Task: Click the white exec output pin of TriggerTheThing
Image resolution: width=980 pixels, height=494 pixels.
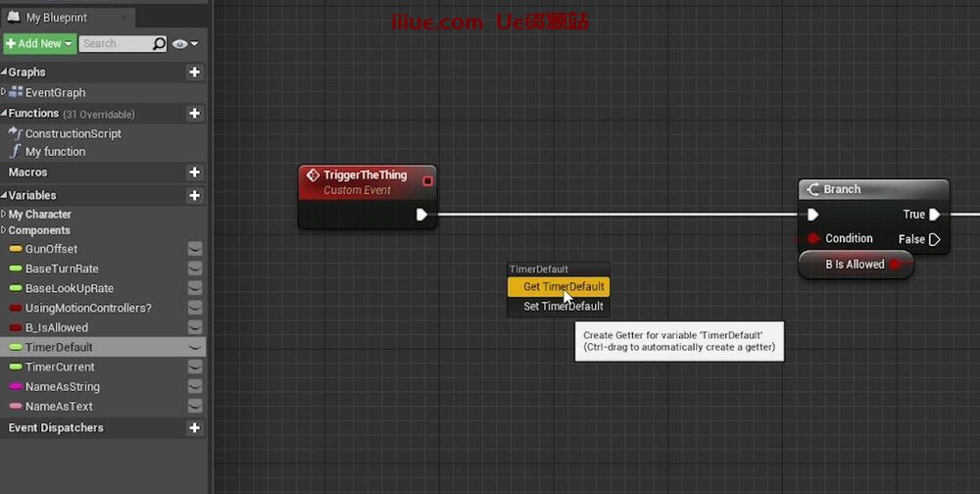Action: [x=421, y=215]
